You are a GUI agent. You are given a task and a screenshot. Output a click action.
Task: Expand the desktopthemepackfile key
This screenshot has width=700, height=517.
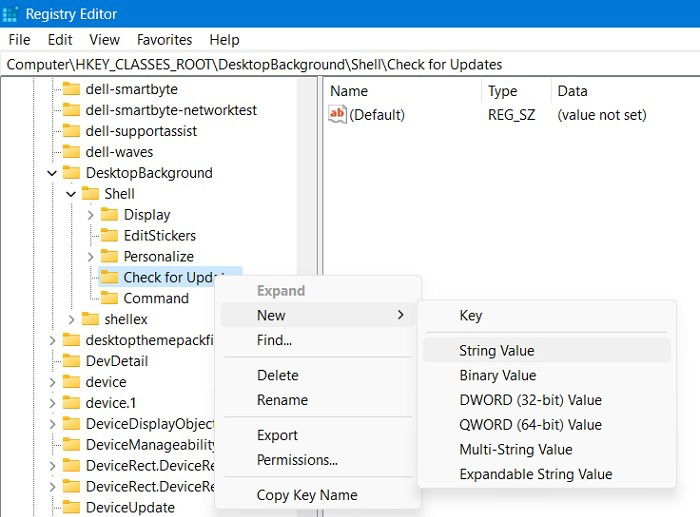click(x=52, y=341)
